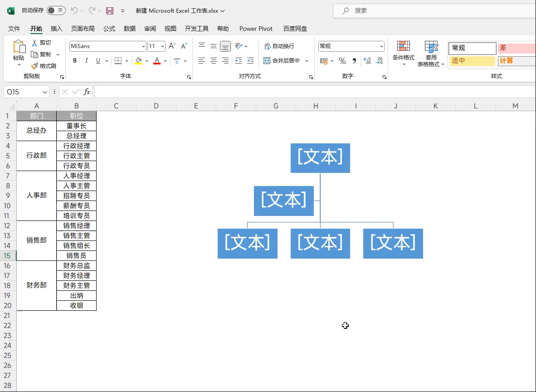The width and height of the screenshot is (536, 392).
Task: Apply percent style format
Action: [x=342, y=61]
